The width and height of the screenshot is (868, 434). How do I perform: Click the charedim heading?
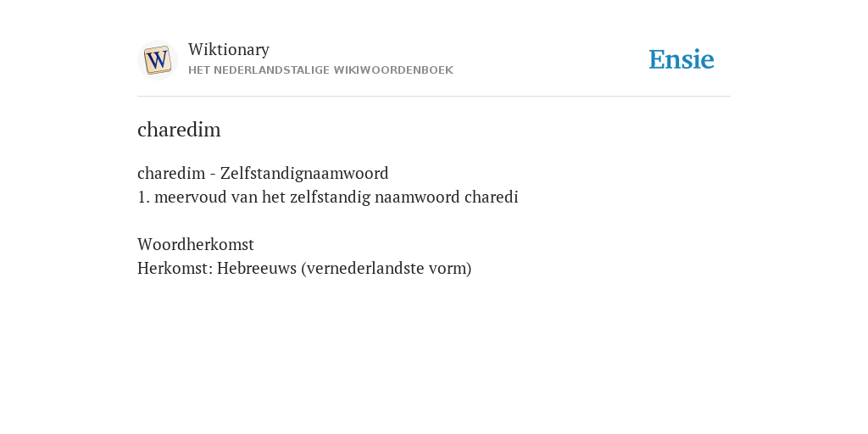click(x=179, y=130)
